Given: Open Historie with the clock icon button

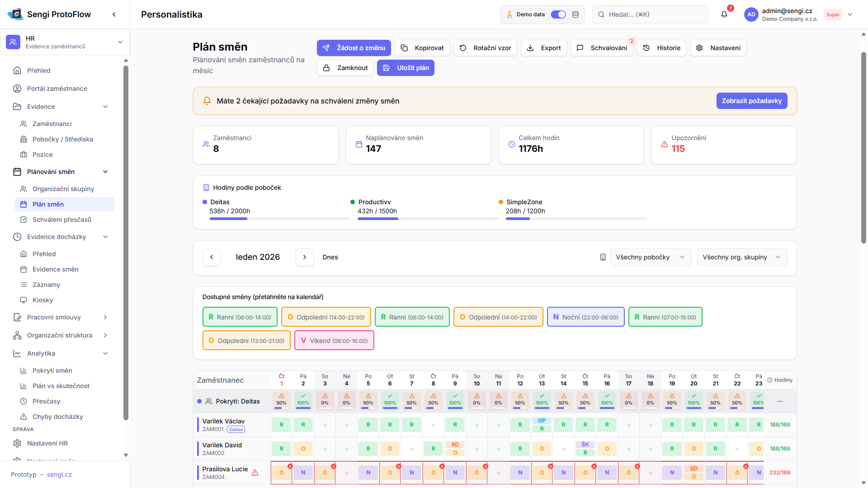Looking at the screenshot, I should click(661, 48).
